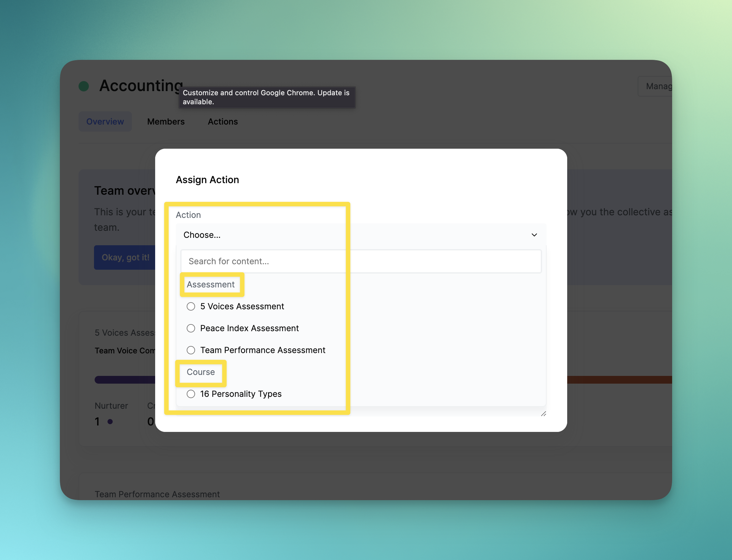The width and height of the screenshot is (732, 560).
Task: Click the Course section label
Action: tap(200, 372)
